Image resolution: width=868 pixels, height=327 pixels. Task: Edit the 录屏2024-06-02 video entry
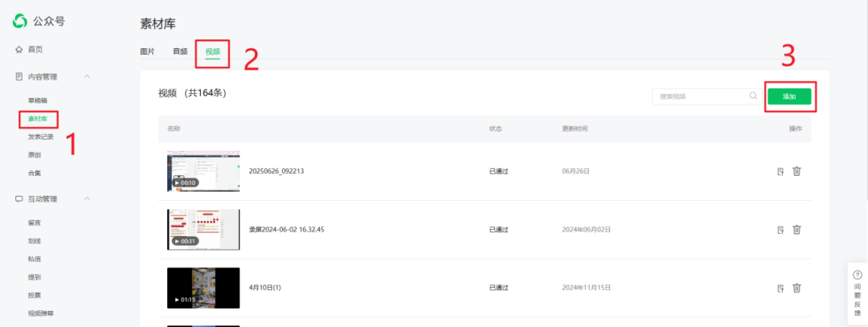pyautogui.click(x=780, y=230)
